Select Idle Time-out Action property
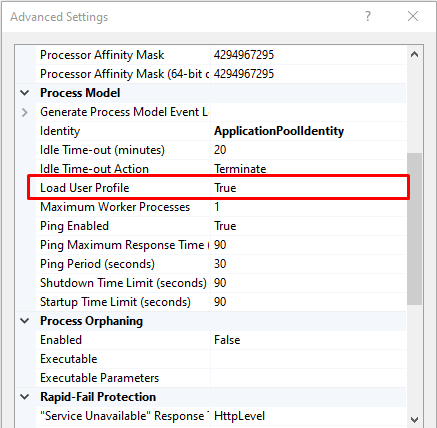 tap(94, 169)
